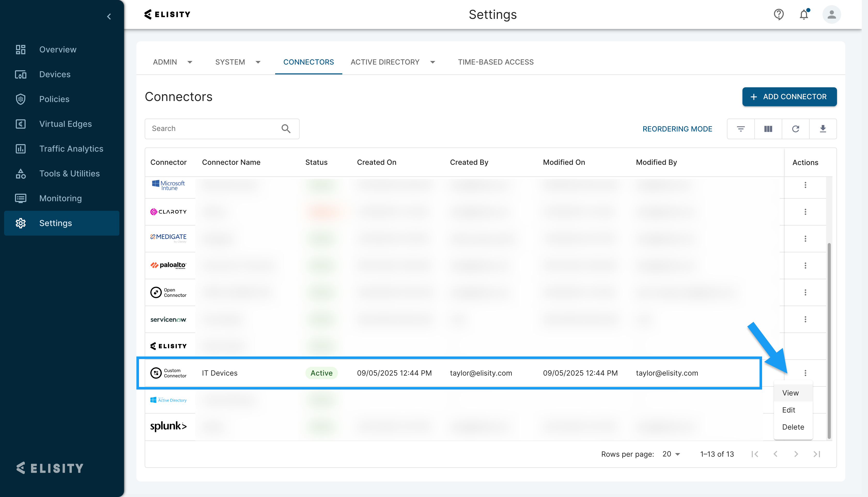
Task: Open Policies in the sidebar
Action: tap(62, 99)
